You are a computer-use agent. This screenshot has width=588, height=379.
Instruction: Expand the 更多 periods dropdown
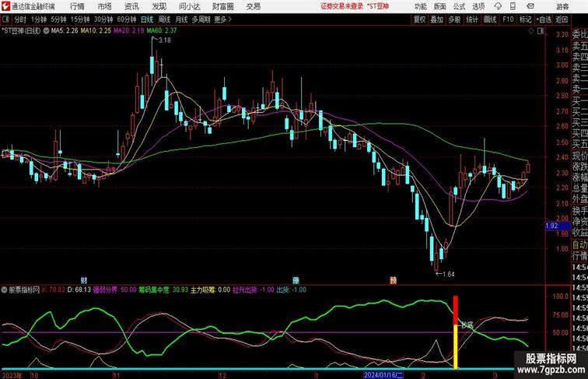223,19
